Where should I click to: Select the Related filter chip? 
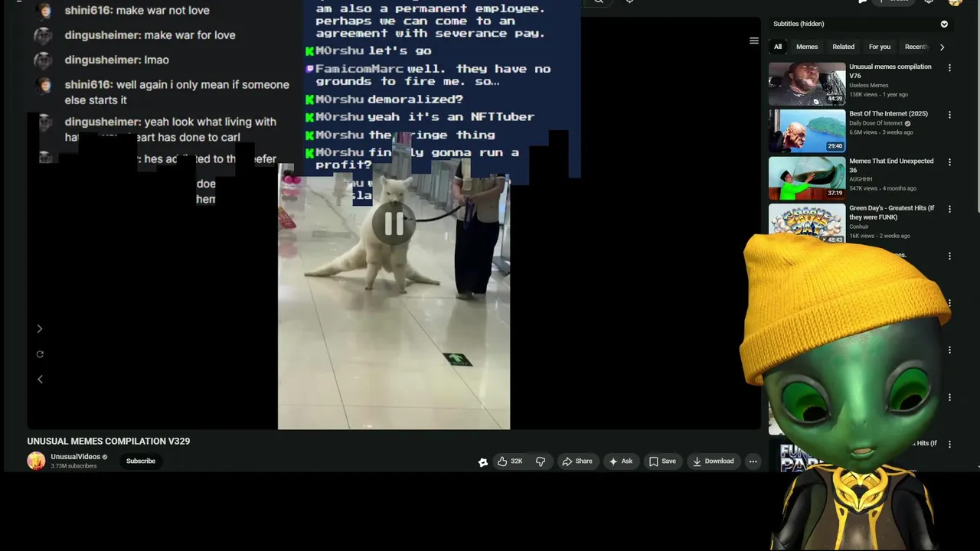point(844,47)
